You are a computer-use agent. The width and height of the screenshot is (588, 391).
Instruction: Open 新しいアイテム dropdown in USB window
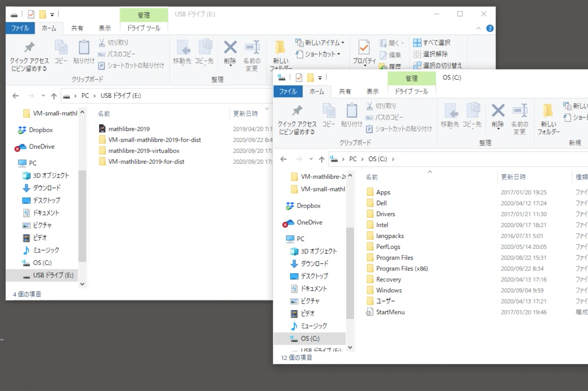click(320, 42)
